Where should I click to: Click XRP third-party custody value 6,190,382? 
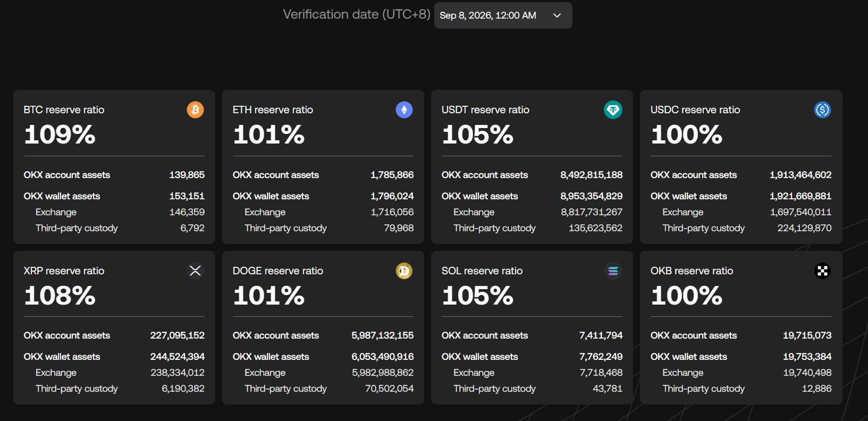183,389
